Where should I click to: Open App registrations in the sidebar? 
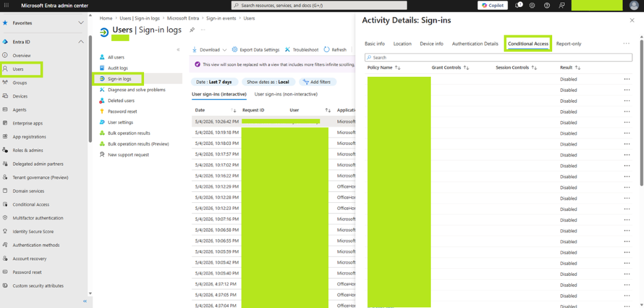[29, 137]
